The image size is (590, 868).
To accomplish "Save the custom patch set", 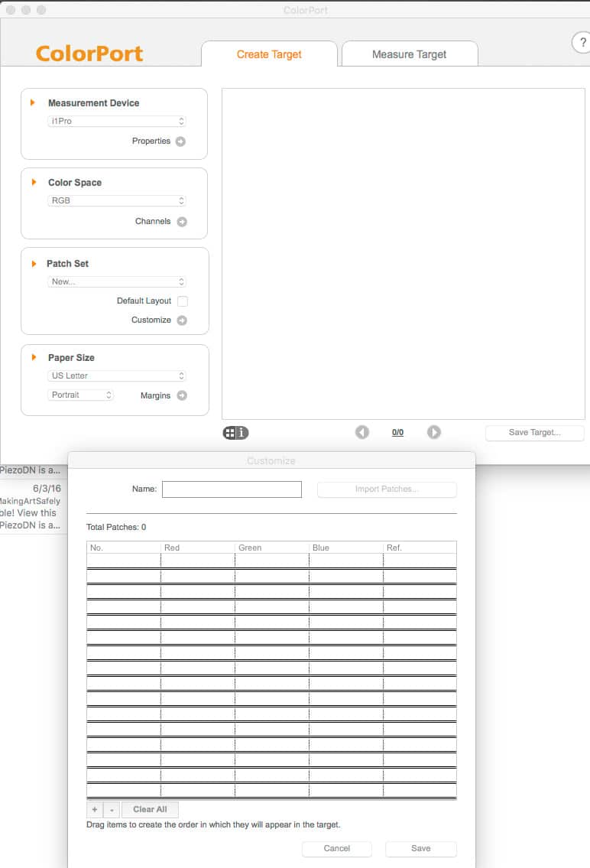I will tap(421, 849).
